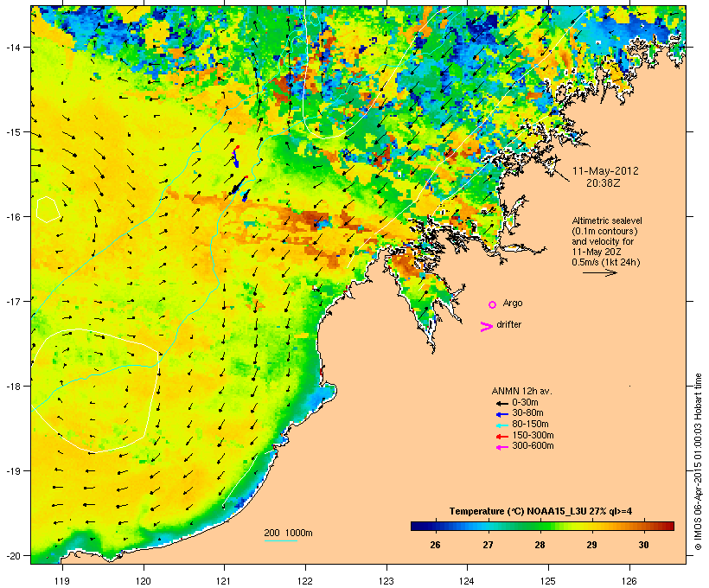Screen dimensions: 709x588
Task: Click the 0.5m/s velocity scale arrow
Action: pos(599,272)
